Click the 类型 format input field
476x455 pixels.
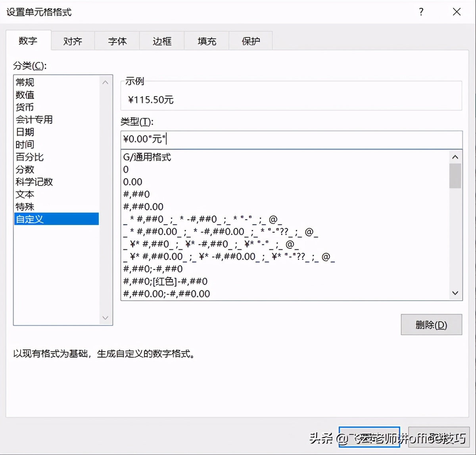click(292, 139)
